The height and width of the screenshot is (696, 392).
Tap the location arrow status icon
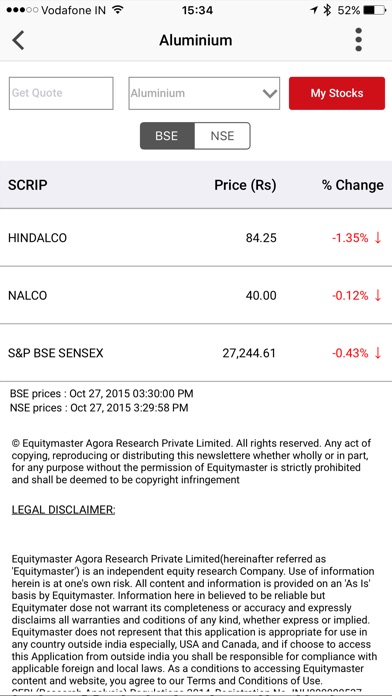click(x=314, y=10)
